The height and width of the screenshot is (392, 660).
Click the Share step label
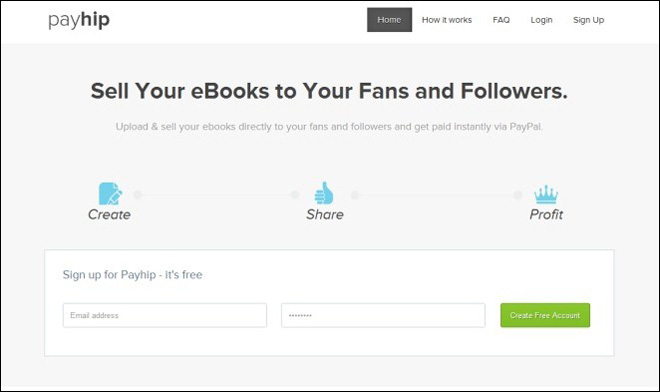(325, 214)
